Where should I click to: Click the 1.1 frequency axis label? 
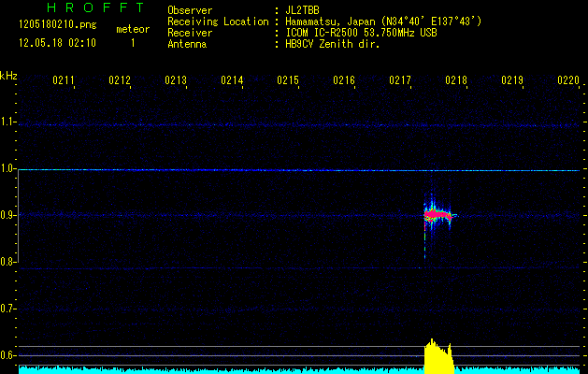[x=8, y=122]
